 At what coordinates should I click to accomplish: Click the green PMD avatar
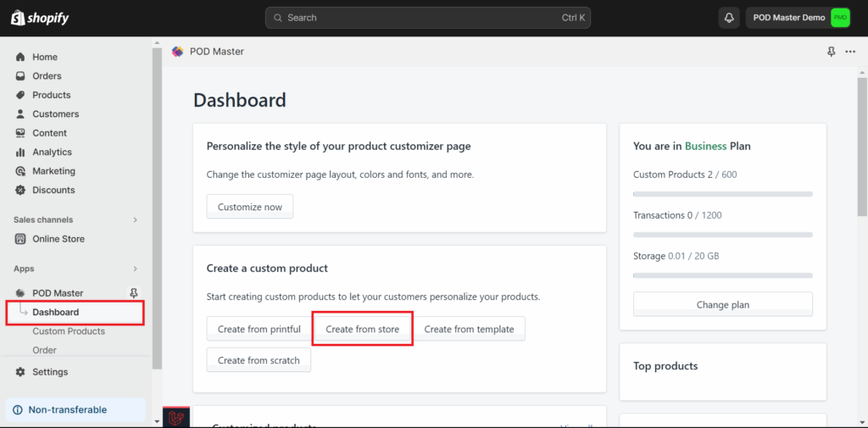(x=840, y=18)
